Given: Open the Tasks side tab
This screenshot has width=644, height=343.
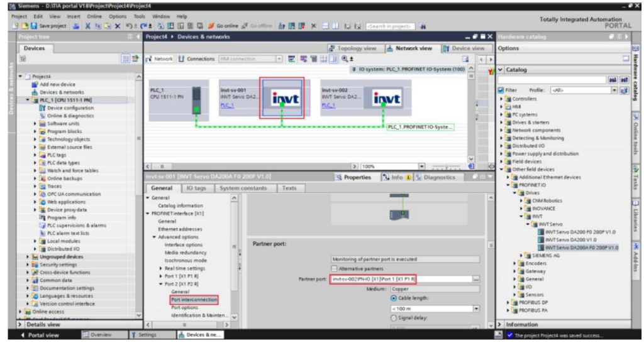Looking at the screenshot, I should [x=636, y=177].
